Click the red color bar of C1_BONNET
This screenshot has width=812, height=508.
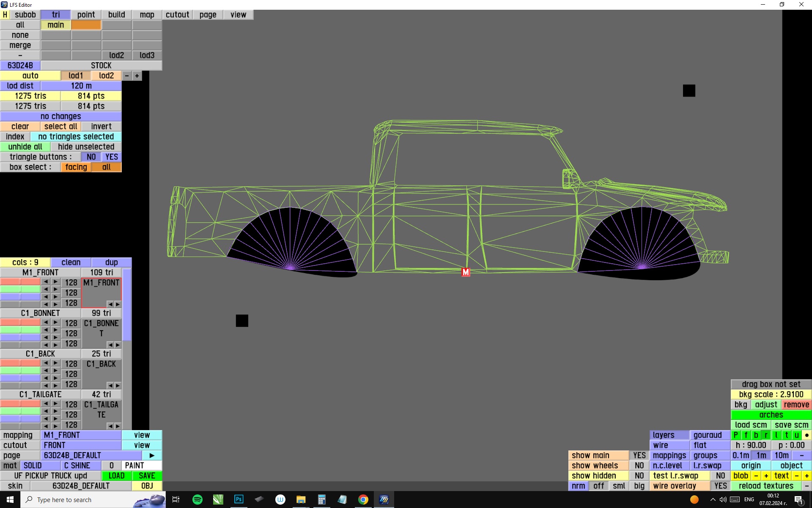coord(20,323)
